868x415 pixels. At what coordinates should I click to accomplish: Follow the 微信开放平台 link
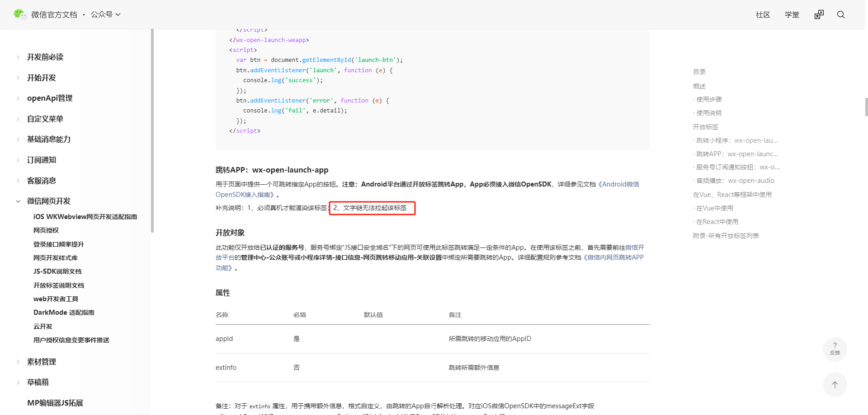pyautogui.click(x=430, y=252)
